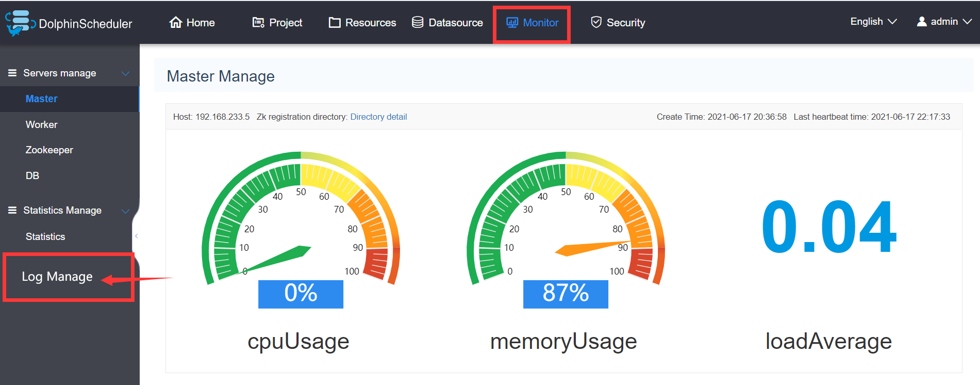
Task: Click the Statistics Manage hamburger icon
Action: [12, 210]
